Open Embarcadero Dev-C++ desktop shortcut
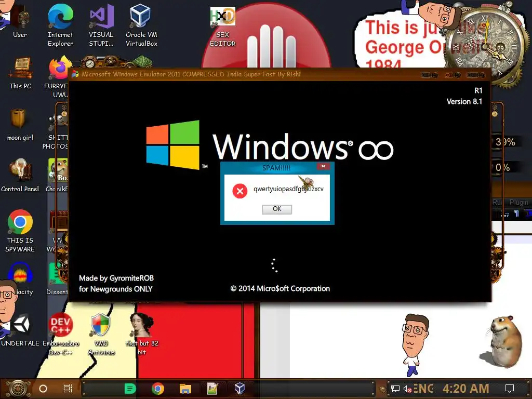 [x=60, y=334]
